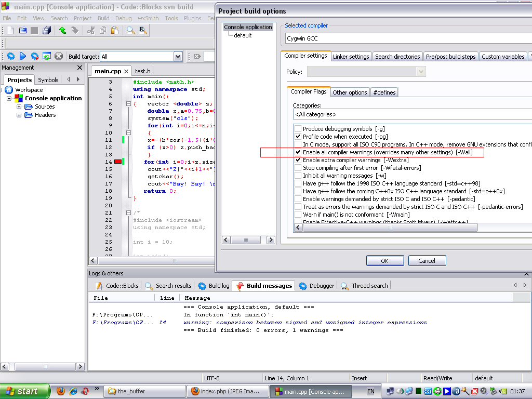Click the Paste clipboard icon
Screen dimensions: 532x399
(114, 31)
